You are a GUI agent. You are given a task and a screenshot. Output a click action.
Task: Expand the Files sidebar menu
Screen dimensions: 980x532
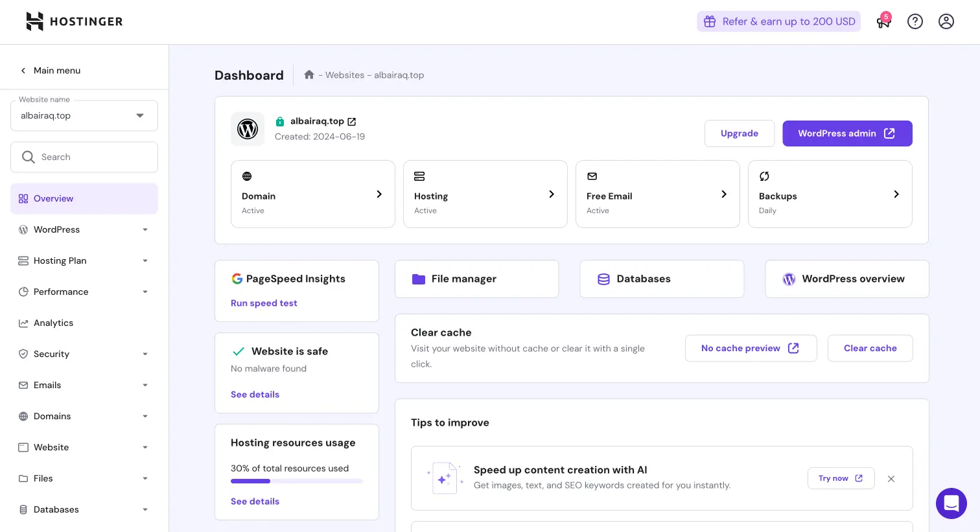coord(145,478)
